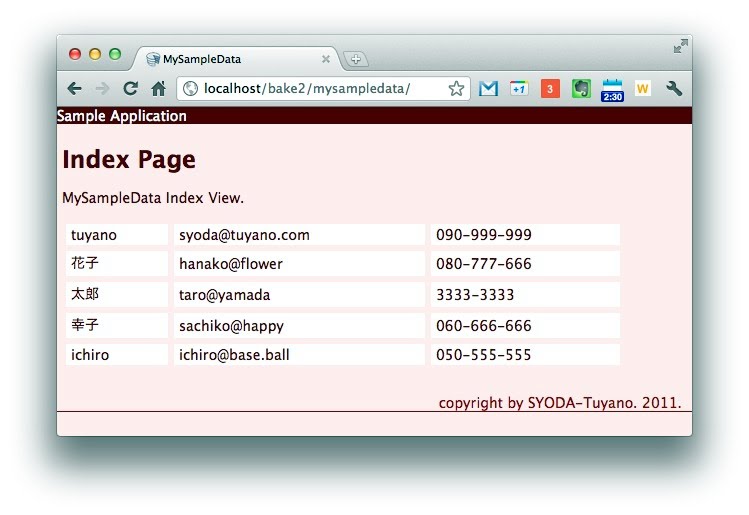Open the Evernote extension
The width and height of the screenshot is (749, 515).
(581, 89)
